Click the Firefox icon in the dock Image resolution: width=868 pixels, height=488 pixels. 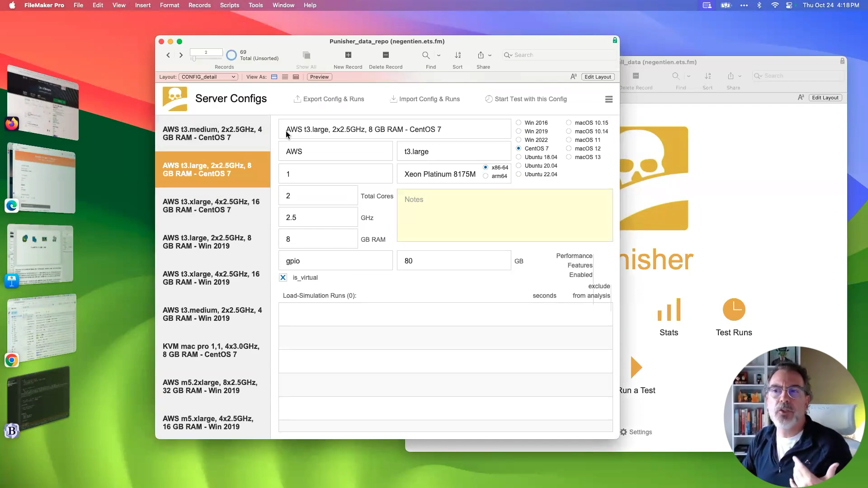coord(12,123)
